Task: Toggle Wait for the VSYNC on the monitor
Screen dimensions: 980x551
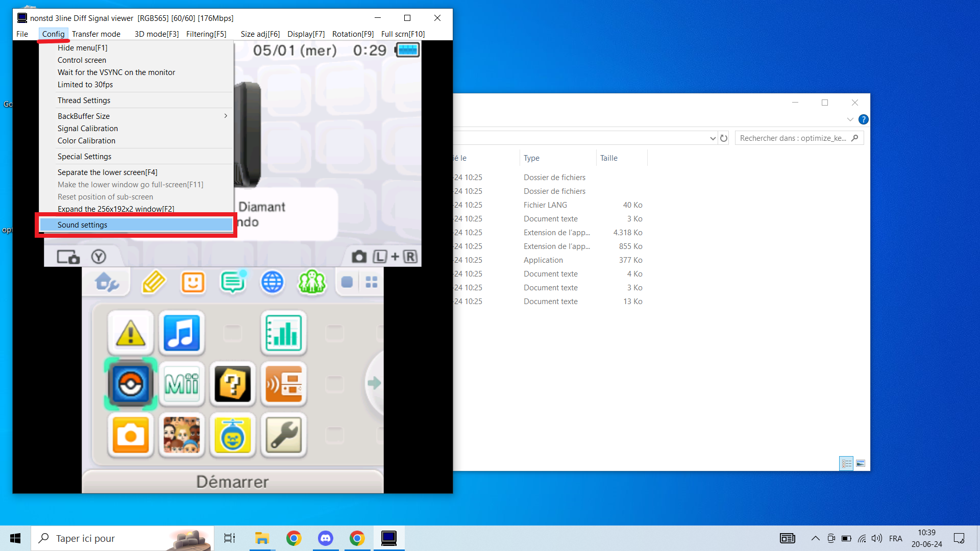Action: (116, 72)
